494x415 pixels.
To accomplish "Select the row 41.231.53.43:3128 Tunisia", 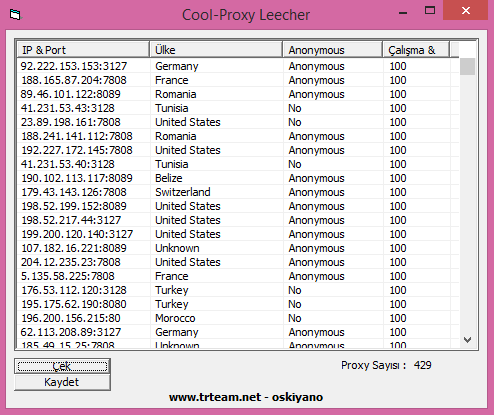I will [238, 108].
